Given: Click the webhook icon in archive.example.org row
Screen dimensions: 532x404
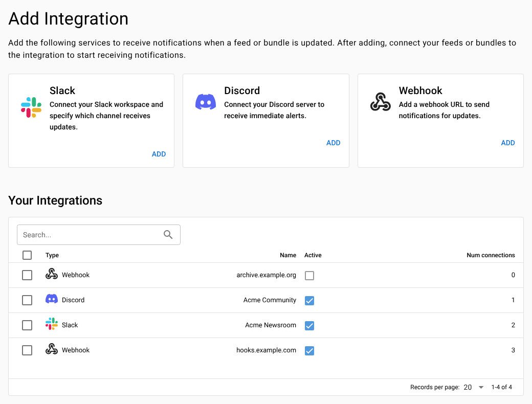Looking at the screenshot, I should coord(52,274).
